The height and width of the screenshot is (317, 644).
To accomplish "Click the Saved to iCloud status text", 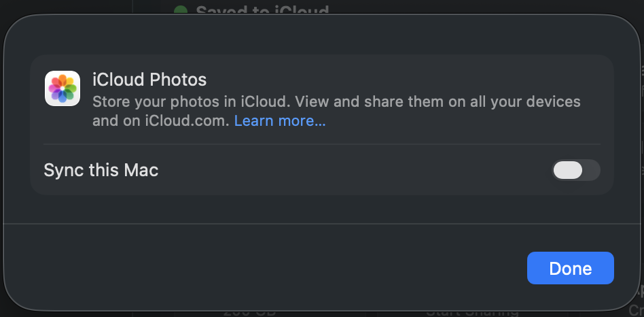I will (262, 10).
